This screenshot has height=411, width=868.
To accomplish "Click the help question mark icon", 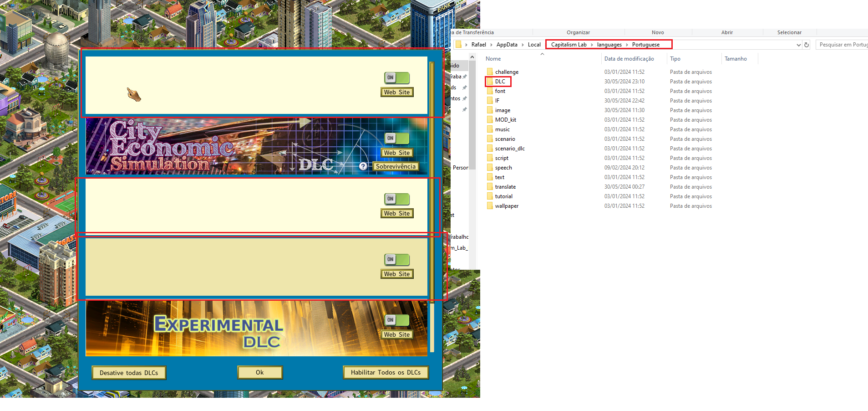I will coord(363,166).
